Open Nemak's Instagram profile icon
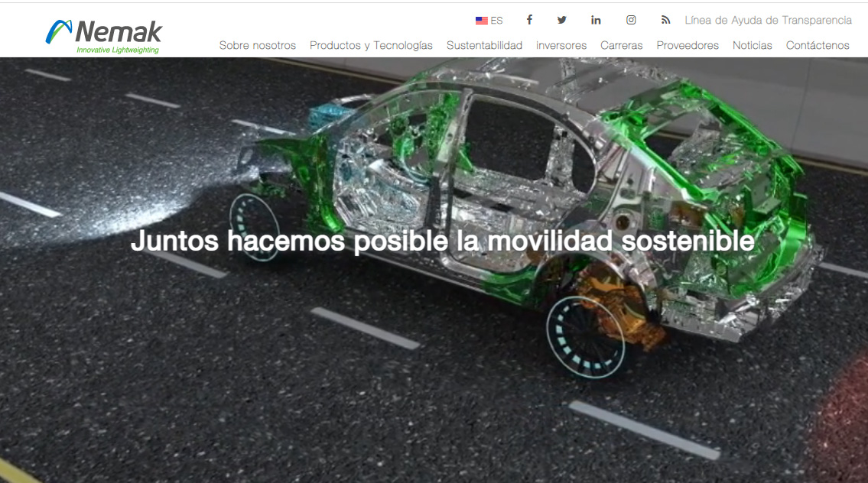This screenshot has height=483, width=868. point(631,20)
